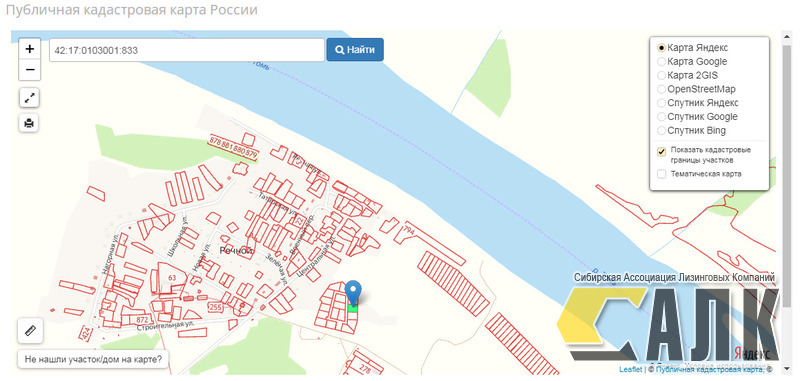
Task: Click the Найти search button
Action: (x=355, y=50)
